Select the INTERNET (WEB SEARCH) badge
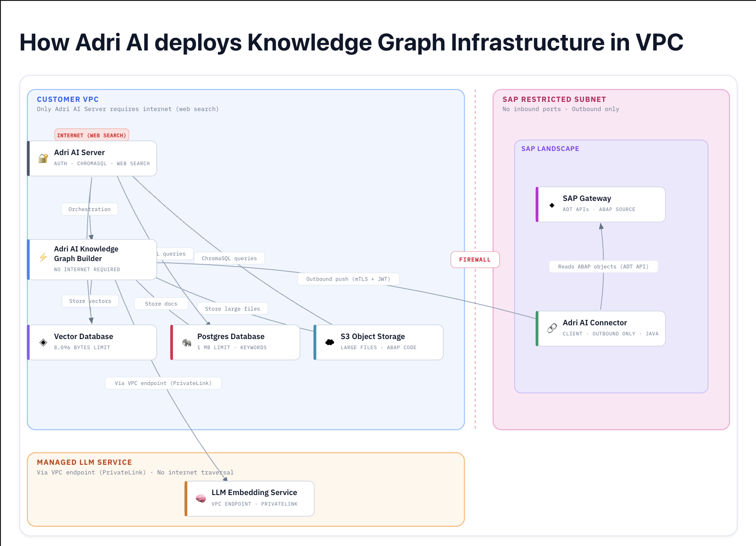 coord(92,135)
